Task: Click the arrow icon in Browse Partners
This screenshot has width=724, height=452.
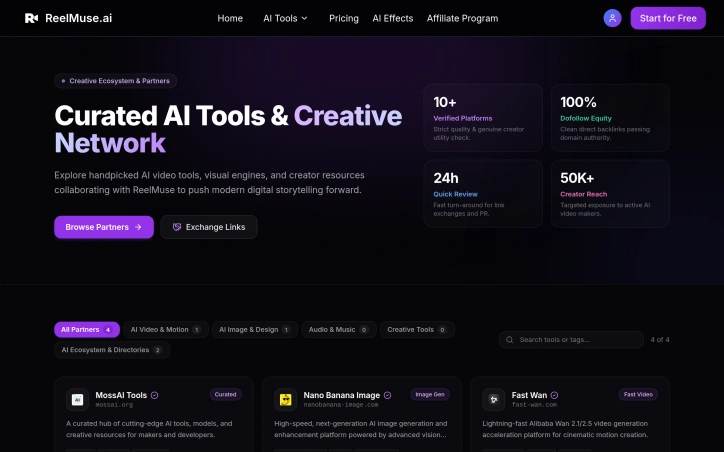Action: tap(138, 227)
